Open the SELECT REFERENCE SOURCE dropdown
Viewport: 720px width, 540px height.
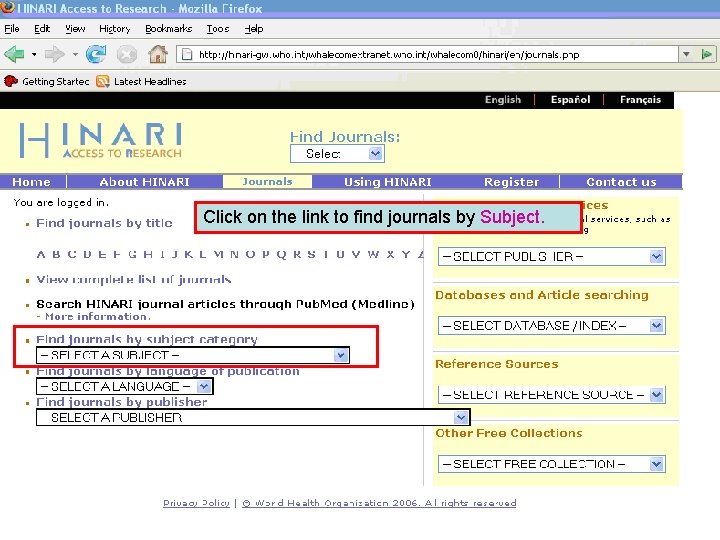coord(551,394)
